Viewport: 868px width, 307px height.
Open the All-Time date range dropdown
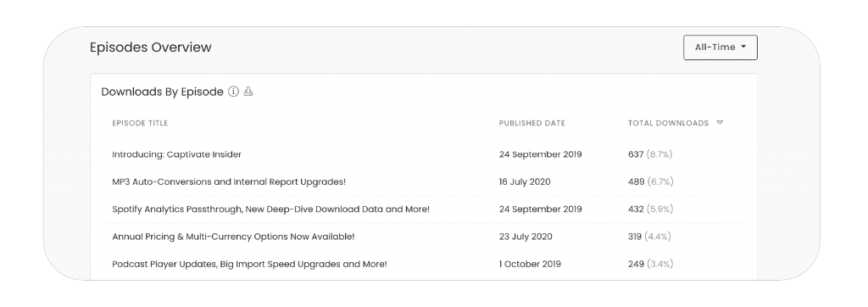tap(721, 47)
